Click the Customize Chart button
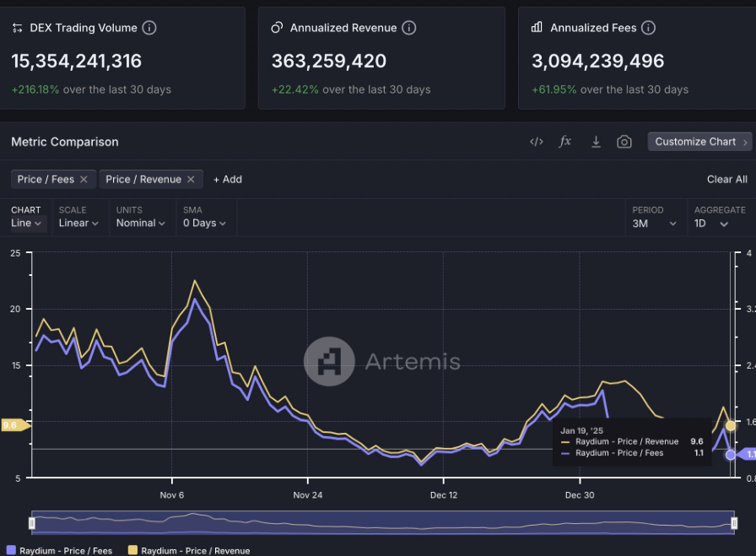Viewport: 756px width, 556px height. tap(699, 142)
